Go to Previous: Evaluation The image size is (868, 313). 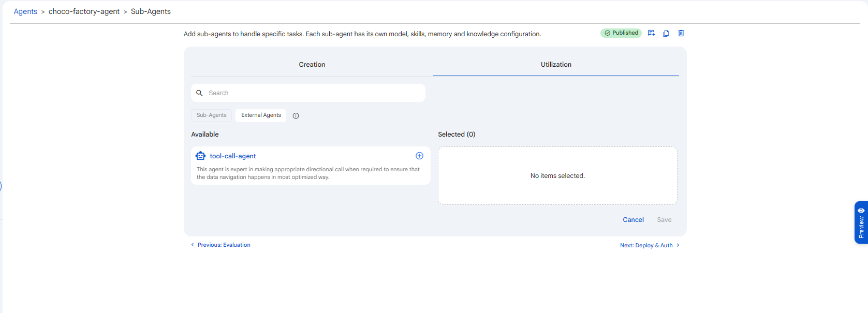pyautogui.click(x=220, y=245)
